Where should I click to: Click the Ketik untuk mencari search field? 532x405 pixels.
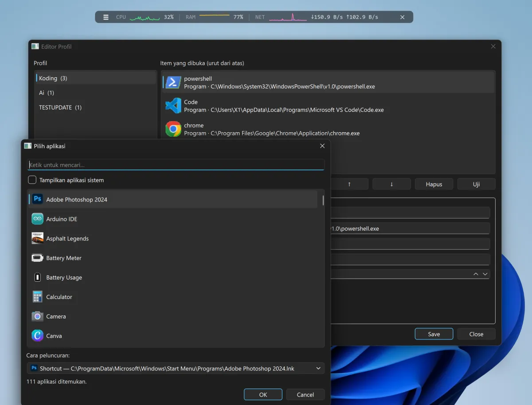(176, 165)
